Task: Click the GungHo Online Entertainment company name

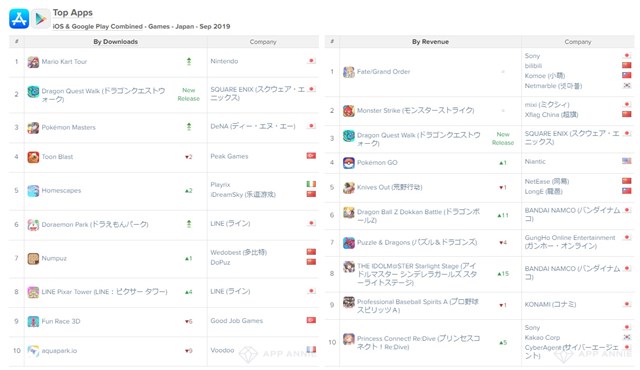Action: coord(570,242)
